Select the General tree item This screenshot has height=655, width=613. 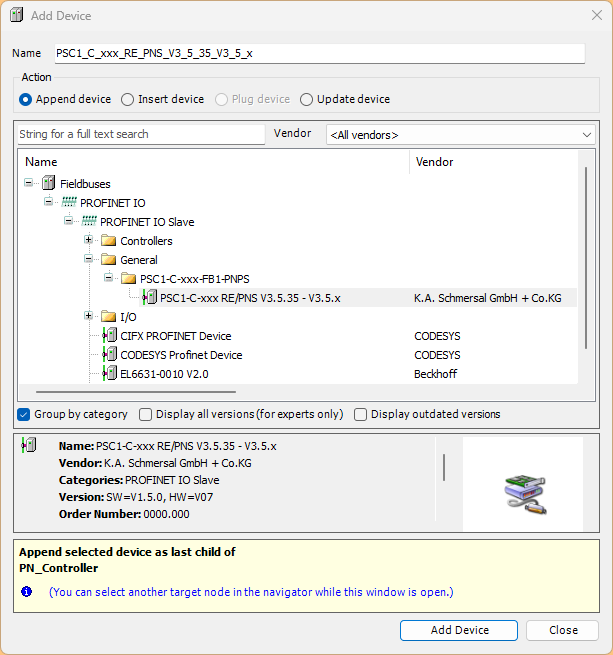pyautogui.click(x=139, y=260)
